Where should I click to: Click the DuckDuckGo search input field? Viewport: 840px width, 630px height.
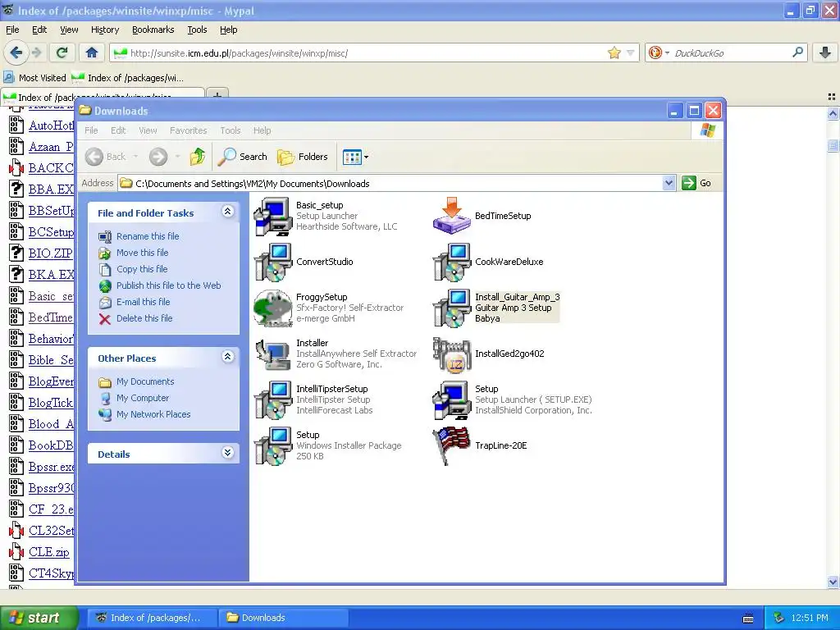click(x=731, y=52)
